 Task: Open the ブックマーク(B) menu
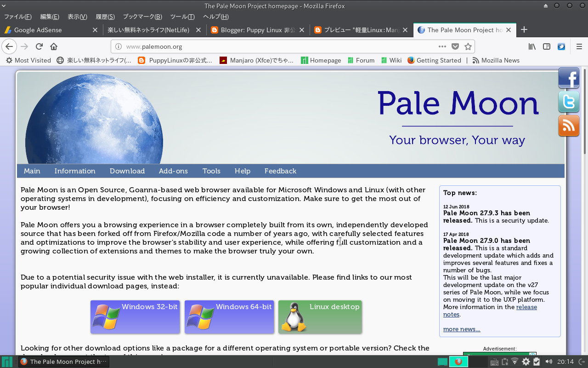pyautogui.click(x=142, y=17)
